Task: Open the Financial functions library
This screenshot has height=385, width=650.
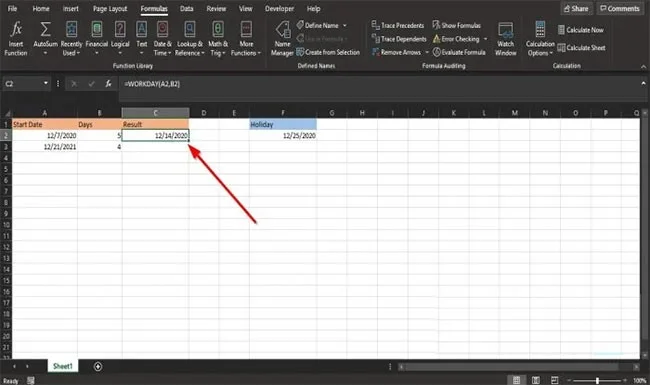Action: click(97, 39)
